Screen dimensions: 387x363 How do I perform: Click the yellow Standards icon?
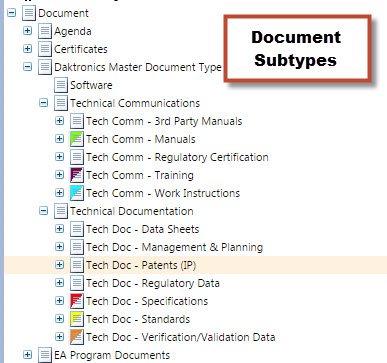[x=77, y=319]
